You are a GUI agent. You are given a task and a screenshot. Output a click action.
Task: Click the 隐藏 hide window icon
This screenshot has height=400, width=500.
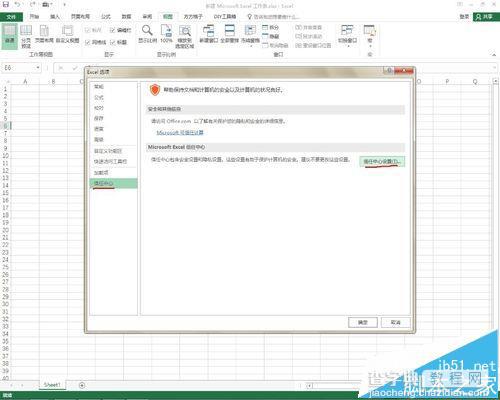[270, 36]
